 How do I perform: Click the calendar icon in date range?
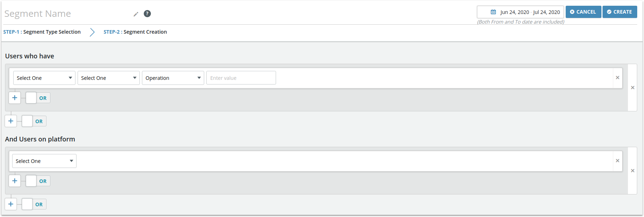point(493,12)
